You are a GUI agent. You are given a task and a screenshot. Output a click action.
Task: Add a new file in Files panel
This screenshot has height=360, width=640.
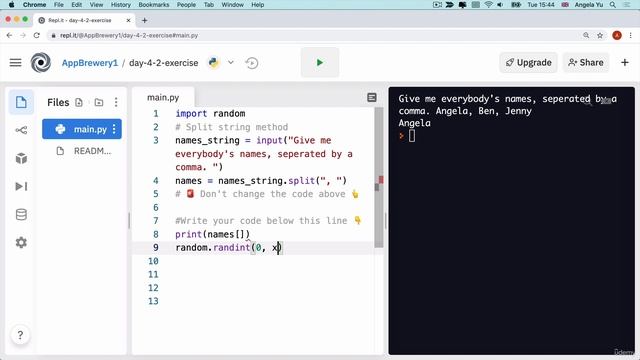pos(79,102)
